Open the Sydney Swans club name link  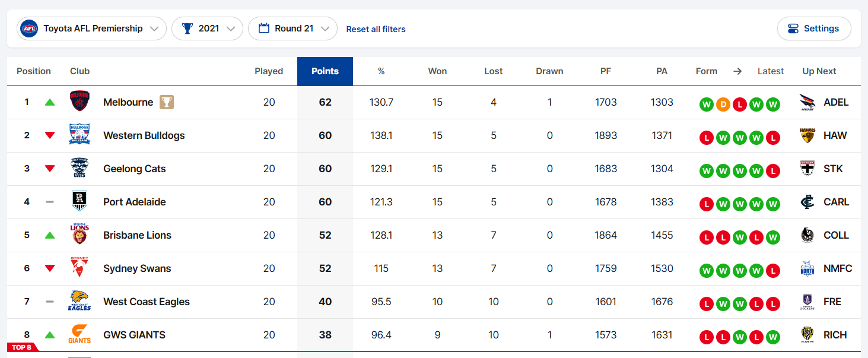pyautogui.click(x=137, y=268)
